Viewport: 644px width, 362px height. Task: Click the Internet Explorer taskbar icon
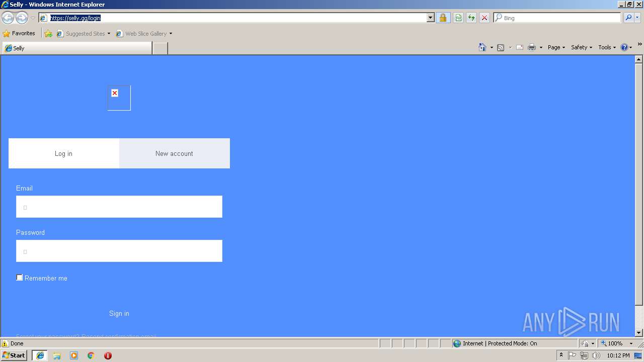click(40, 355)
